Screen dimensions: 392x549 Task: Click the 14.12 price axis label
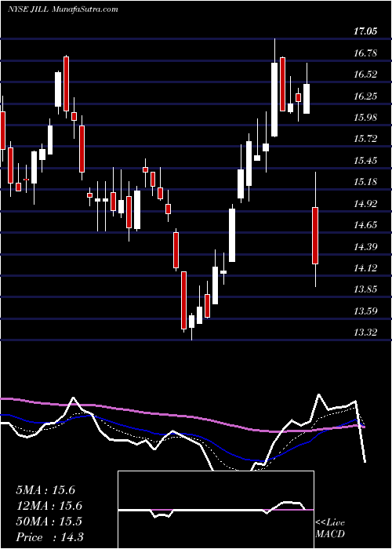tap(365, 268)
